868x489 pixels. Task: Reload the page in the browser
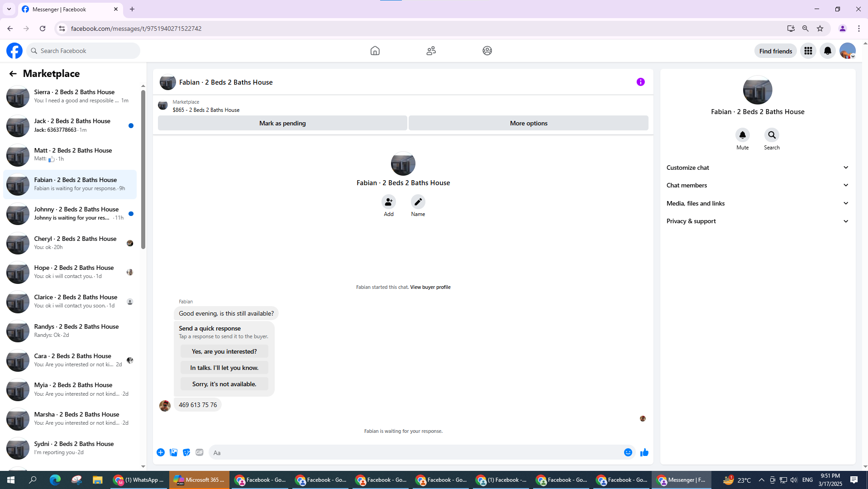coord(43,29)
